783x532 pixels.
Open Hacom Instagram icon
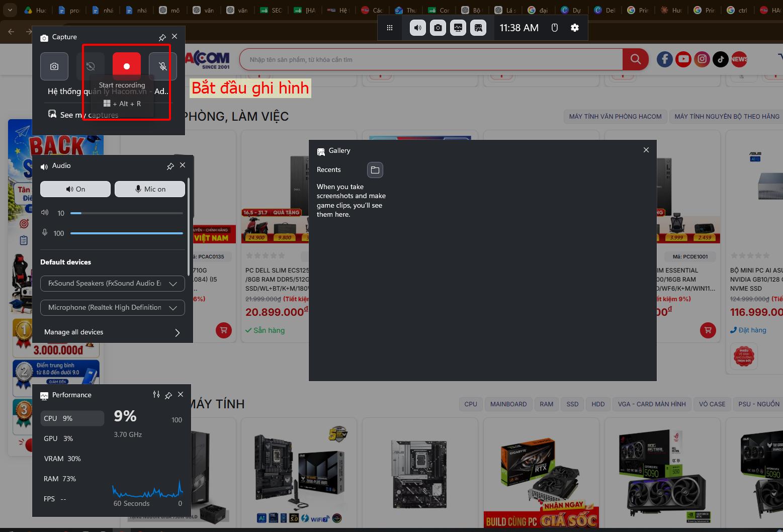[x=702, y=59]
